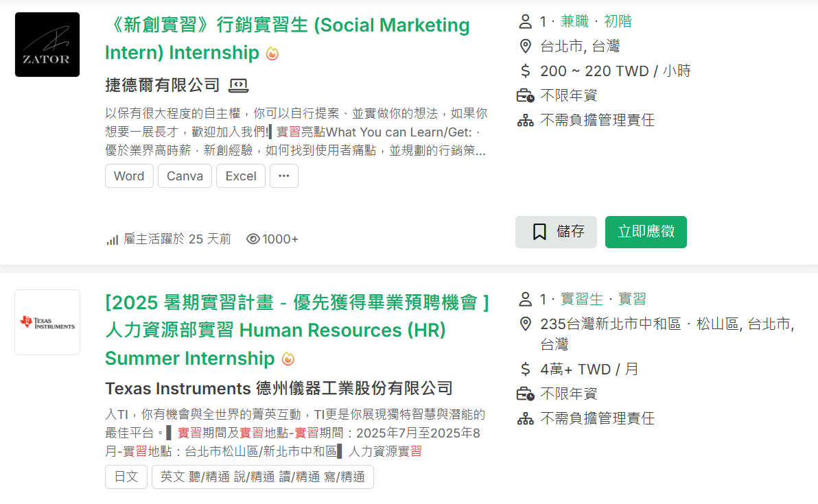Image resolution: width=818 pixels, height=504 pixels.
Task: Click the location pin icon beside 台北市, 台灣
Action: pyautogui.click(x=526, y=47)
